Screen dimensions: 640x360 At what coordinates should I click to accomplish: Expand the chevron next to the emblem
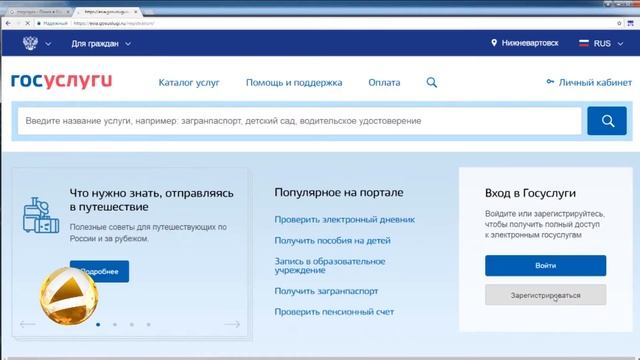[x=48, y=44]
